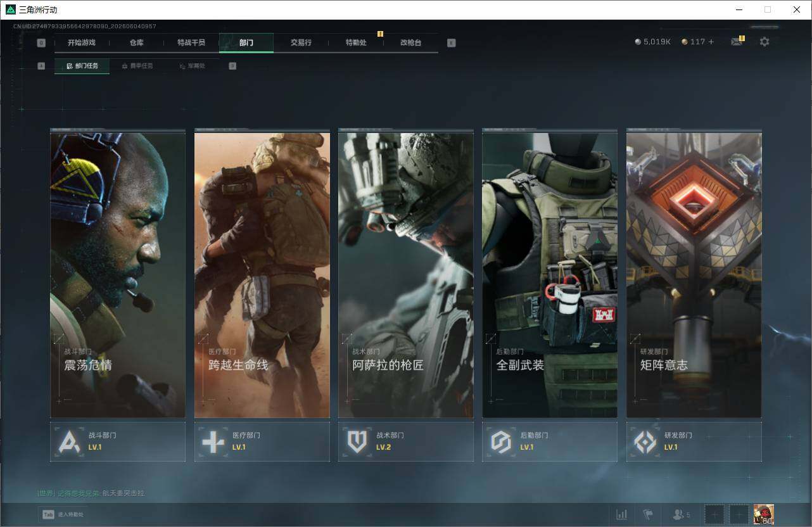Open the player avatar in bottom corner
This screenshot has height=527, width=812.
[x=764, y=514]
